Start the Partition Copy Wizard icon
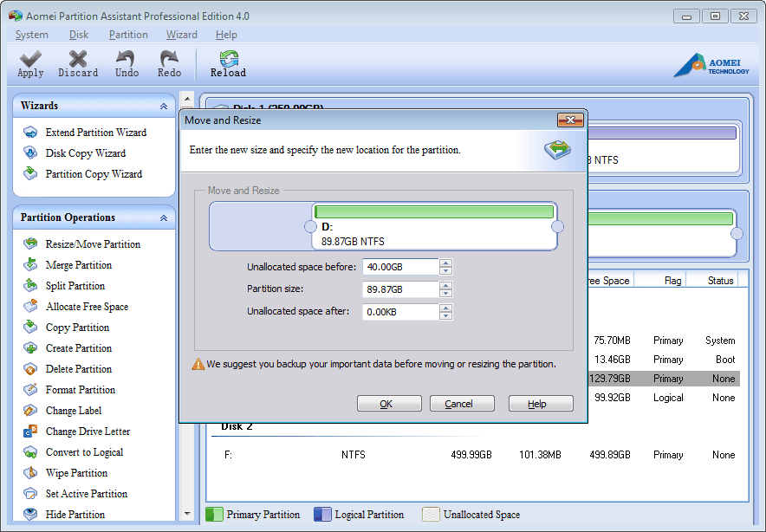The image size is (766, 532). pyautogui.click(x=30, y=173)
